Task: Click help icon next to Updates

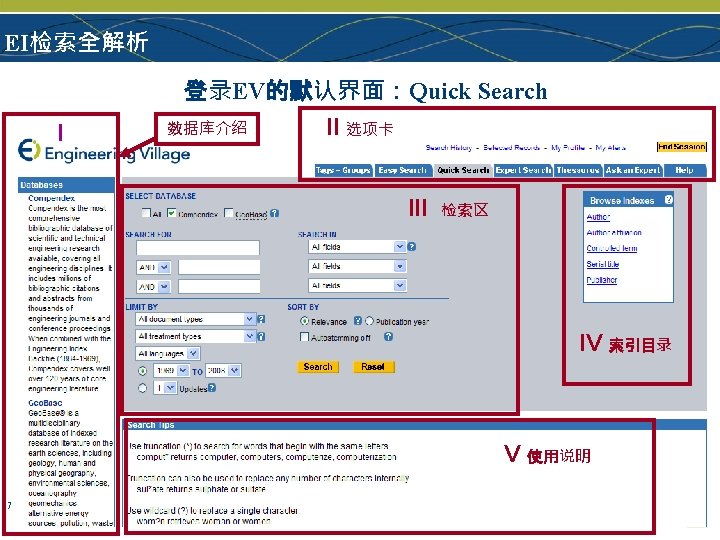Action: [x=212, y=388]
